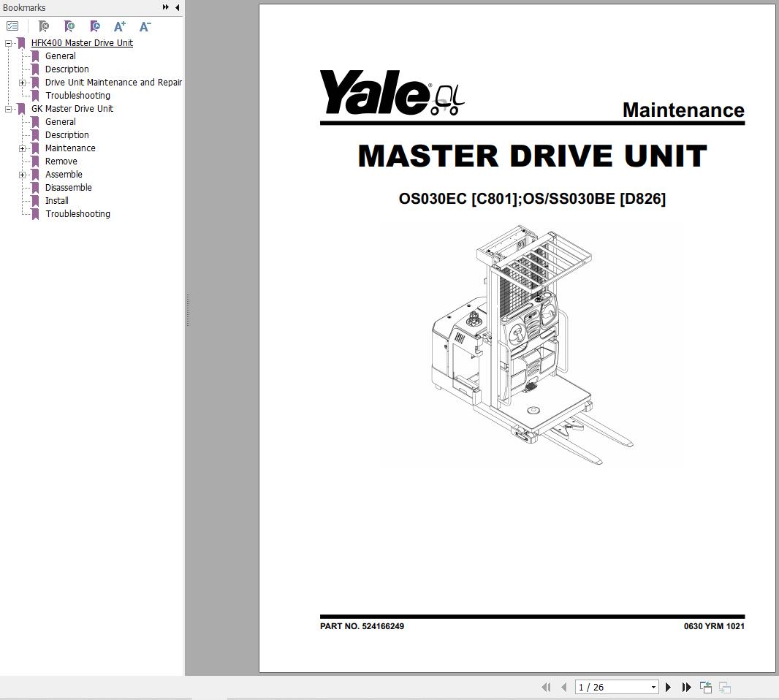Select the Disassemble bookmark
The height and width of the screenshot is (700, 779).
tap(69, 187)
